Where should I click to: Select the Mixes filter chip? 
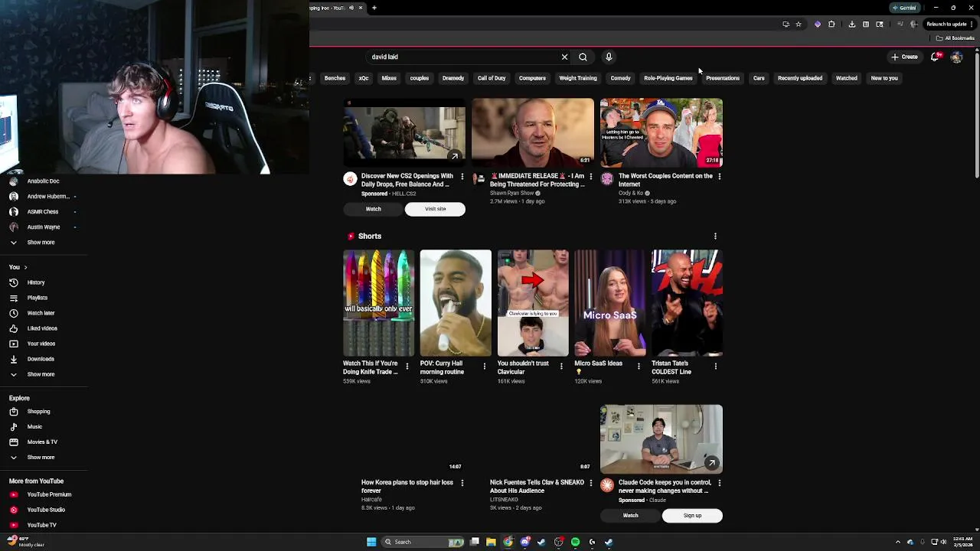pos(389,78)
